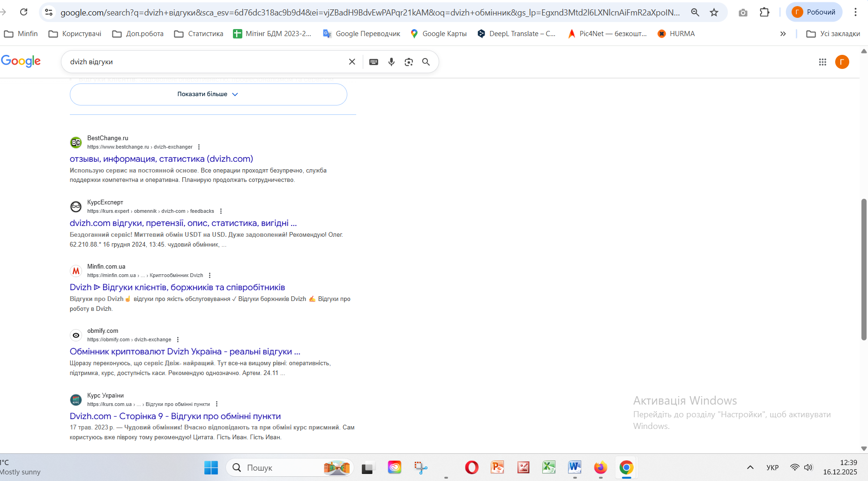Start voice search with the microphone icon
This screenshot has height=481, width=868.
[391, 62]
